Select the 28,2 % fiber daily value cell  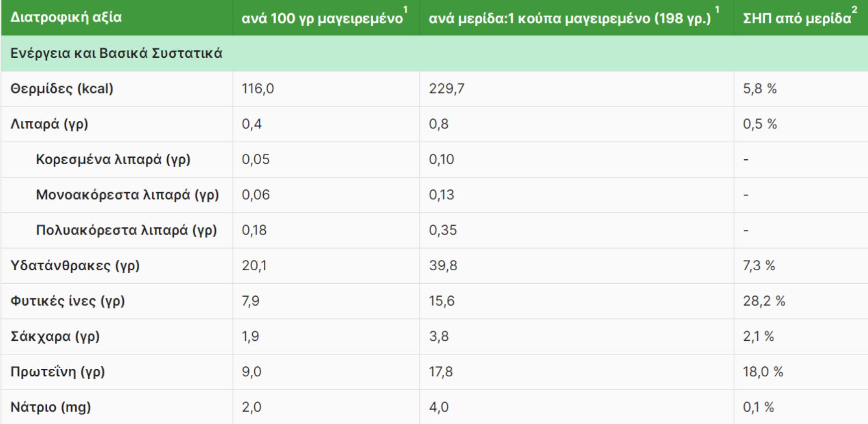click(763, 301)
